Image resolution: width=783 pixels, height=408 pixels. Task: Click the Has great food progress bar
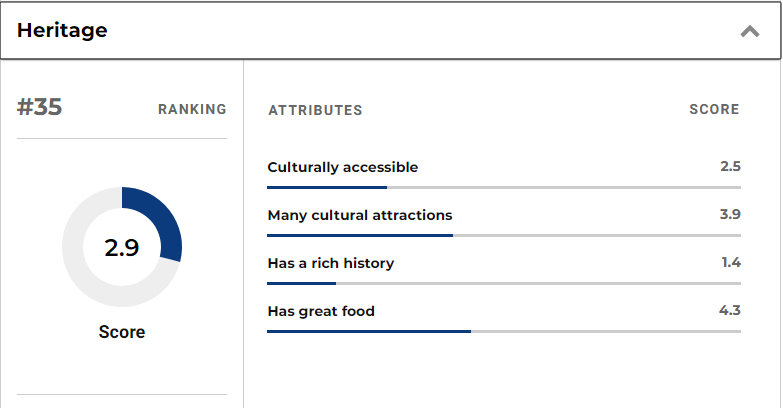pyautogui.click(x=504, y=331)
